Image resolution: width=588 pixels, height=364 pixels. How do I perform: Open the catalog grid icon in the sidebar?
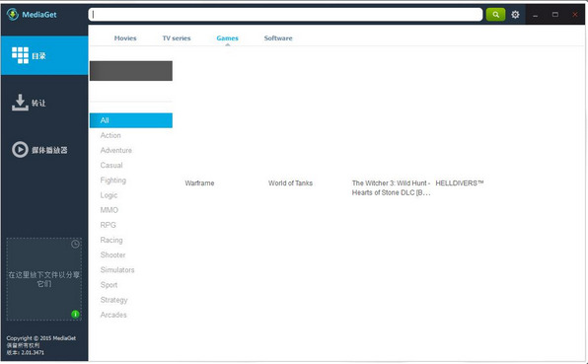point(20,55)
